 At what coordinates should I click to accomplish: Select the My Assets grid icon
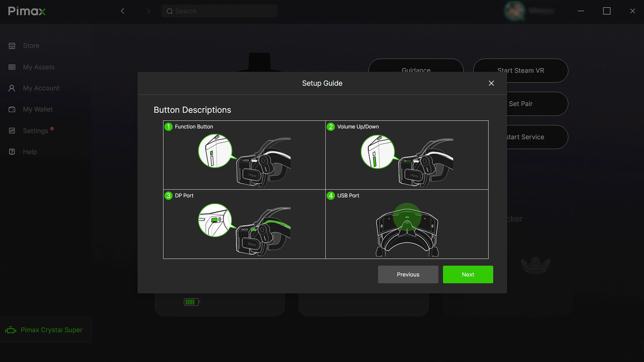[x=12, y=67]
